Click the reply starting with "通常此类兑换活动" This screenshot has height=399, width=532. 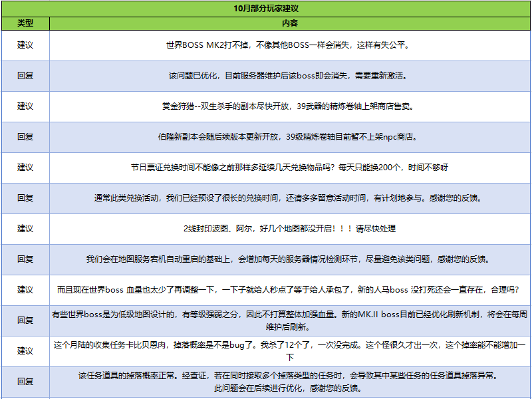[290, 198]
